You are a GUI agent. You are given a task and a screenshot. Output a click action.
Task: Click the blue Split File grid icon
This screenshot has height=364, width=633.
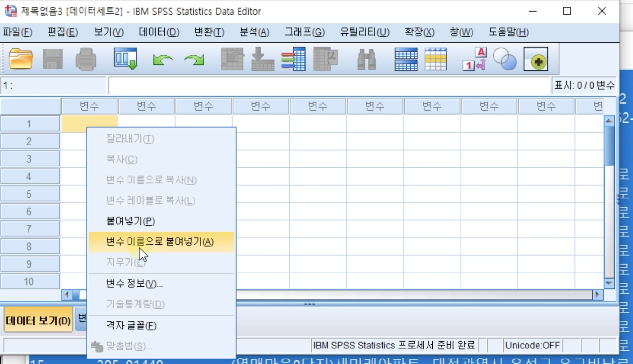(x=406, y=59)
